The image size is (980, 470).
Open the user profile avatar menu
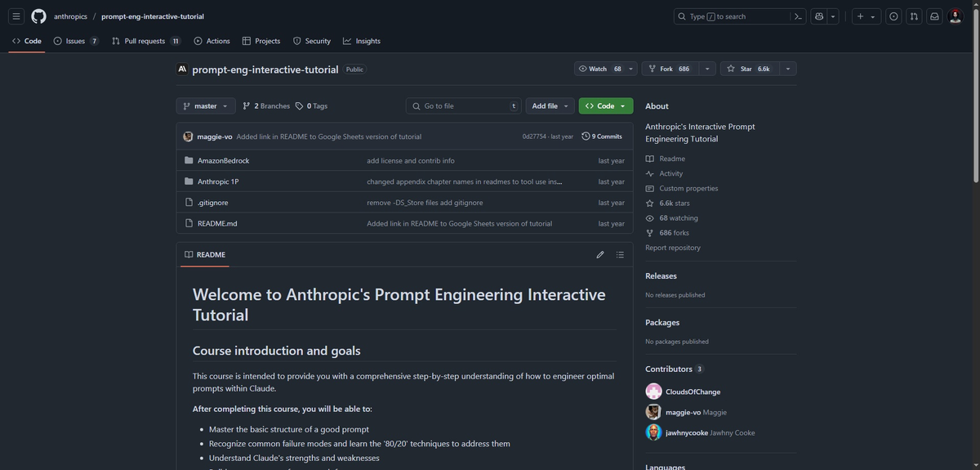click(955, 16)
